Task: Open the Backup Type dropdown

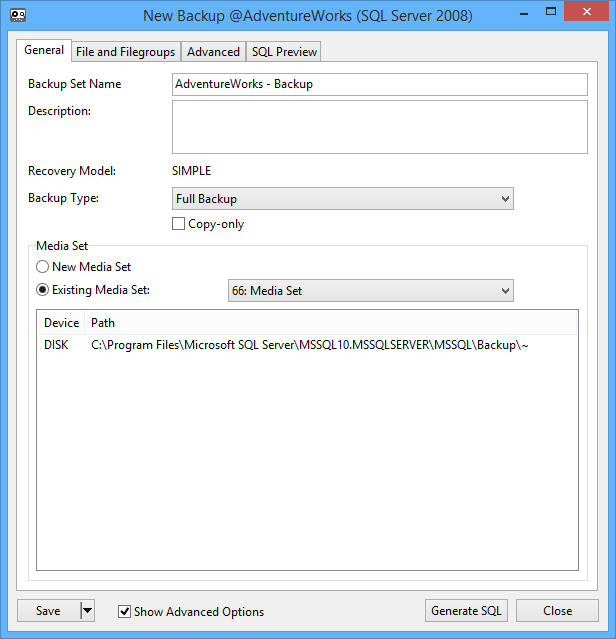Action: pos(343,199)
